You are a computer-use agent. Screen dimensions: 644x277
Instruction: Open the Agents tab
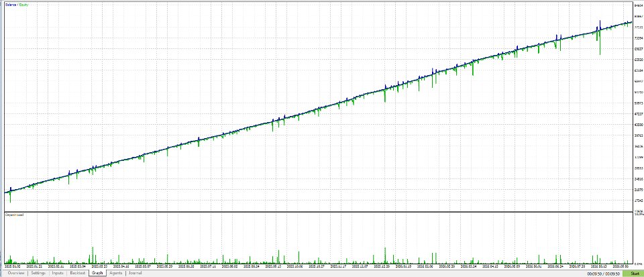115,273
